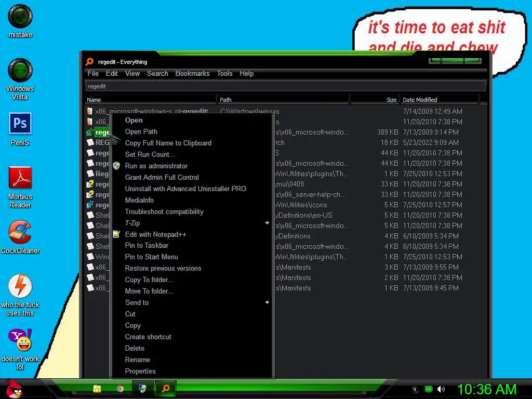Sort by Date Modified column header

440,100
